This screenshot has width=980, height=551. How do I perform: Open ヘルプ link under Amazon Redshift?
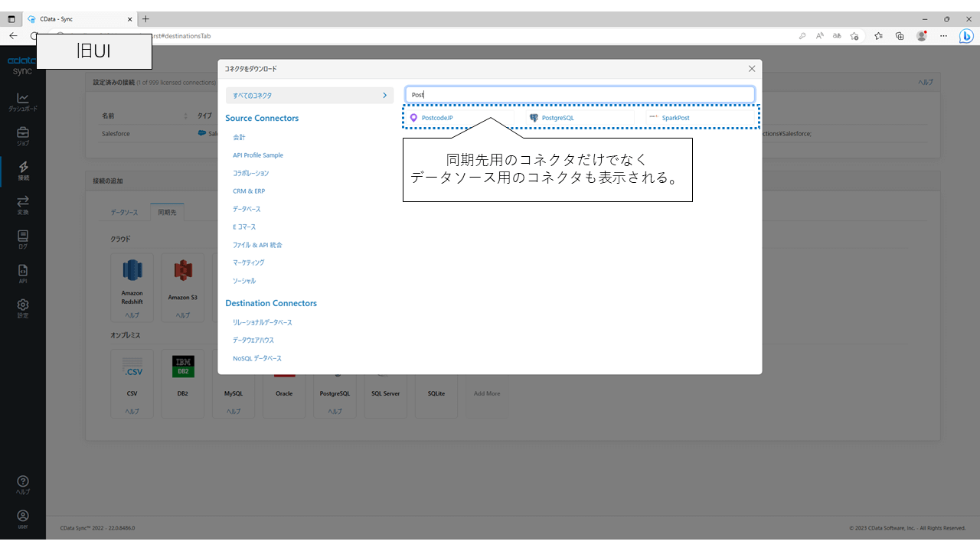[132, 315]
